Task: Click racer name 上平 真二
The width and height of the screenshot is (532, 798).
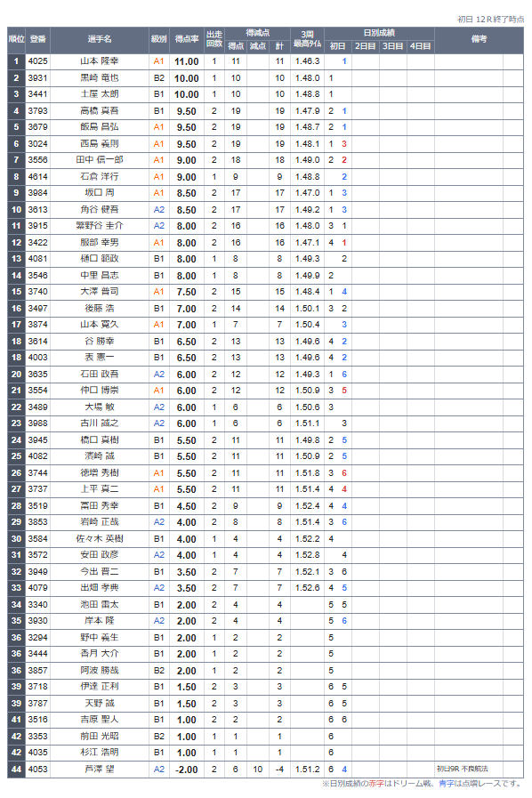Action: 100,489
